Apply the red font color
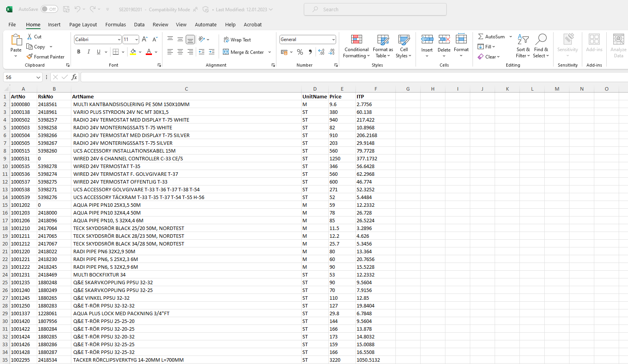The width and height of the screenshot is (628, 364). pyautogui.click(x=149, y=52)
